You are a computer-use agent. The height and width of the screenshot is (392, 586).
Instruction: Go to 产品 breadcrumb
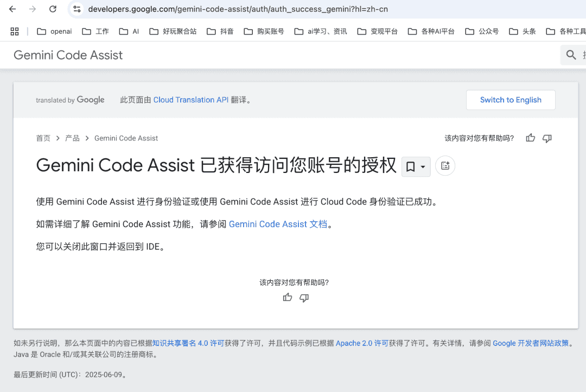tap(72, 138)
